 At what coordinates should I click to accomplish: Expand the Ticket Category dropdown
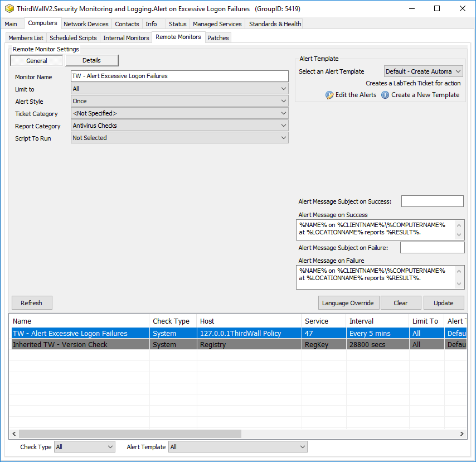(x=179, y=113)
